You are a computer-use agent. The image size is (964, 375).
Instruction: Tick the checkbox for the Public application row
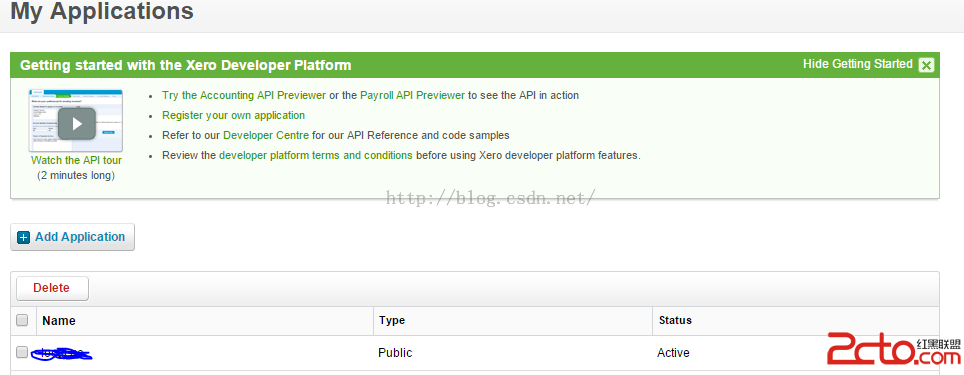pos(22,352)
